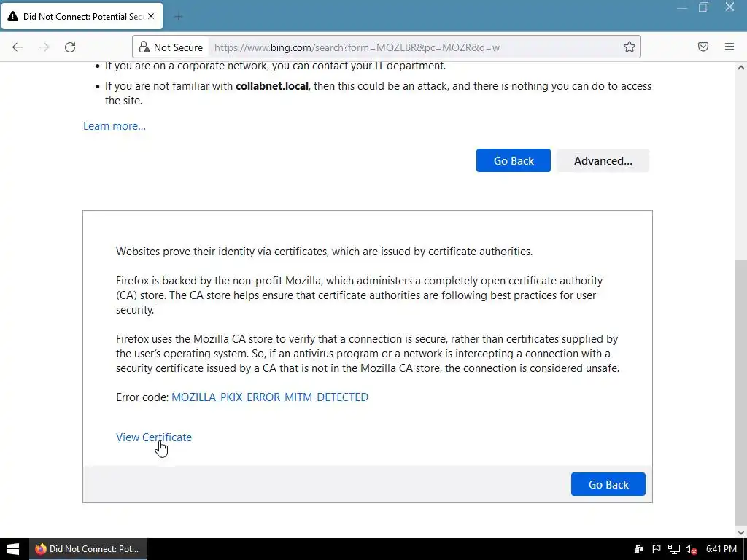Click the Firefox taskbar button
Screen dimensions: 747x560
(x=88, y=549)
